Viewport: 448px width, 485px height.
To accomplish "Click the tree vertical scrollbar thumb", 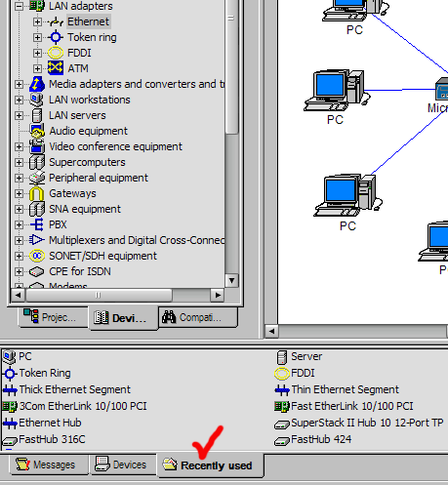I will pos(231,66).
